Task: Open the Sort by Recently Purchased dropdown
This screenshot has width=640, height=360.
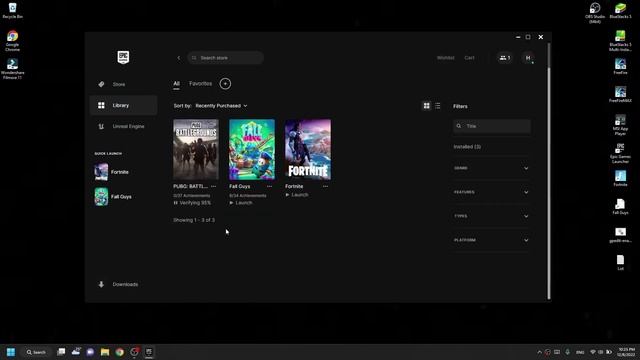Action: click(x=221, y=106)
